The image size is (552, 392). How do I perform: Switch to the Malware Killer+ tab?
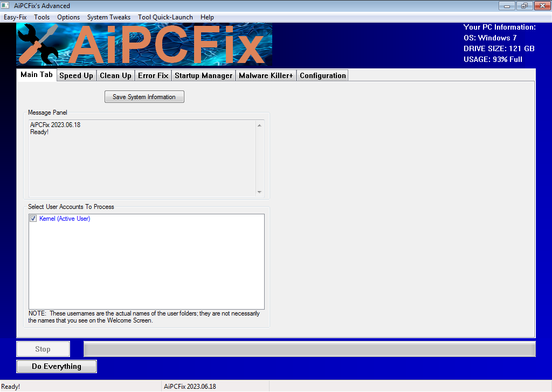266,75
